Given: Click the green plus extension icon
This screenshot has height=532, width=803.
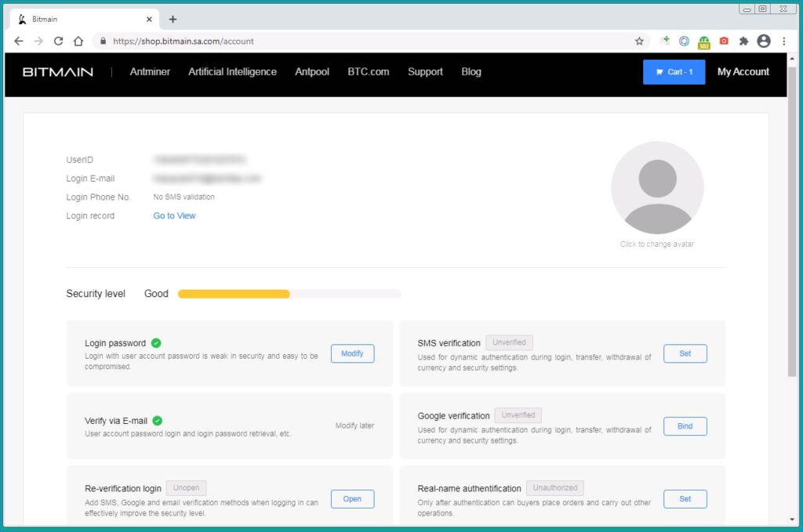Looking at the screenshot, I should 665,41.
